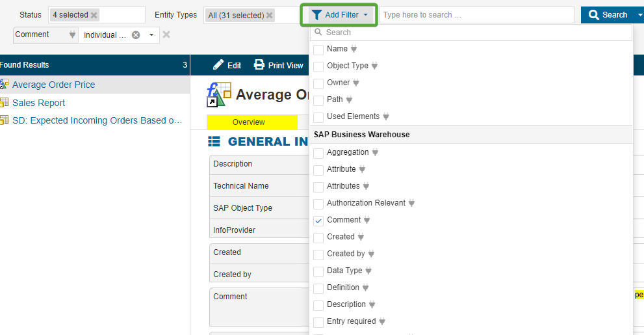Click the plug icon next to Owner

pos(356,83)
